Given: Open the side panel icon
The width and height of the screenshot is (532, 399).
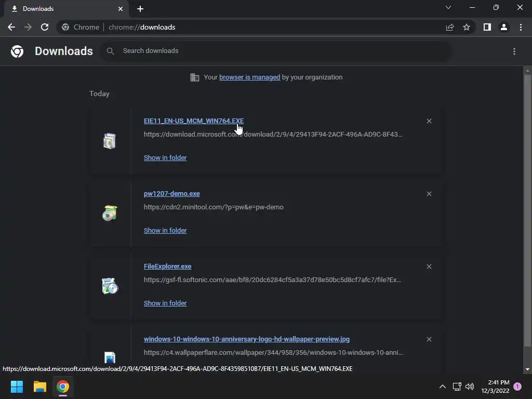Looking at the screenshot, I should coord(487,27).
